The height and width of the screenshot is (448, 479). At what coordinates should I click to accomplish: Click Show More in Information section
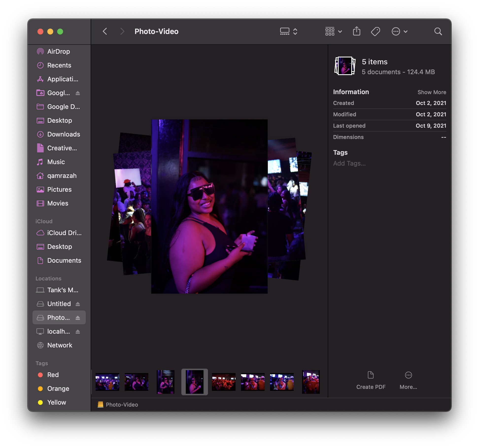[432, 92]
